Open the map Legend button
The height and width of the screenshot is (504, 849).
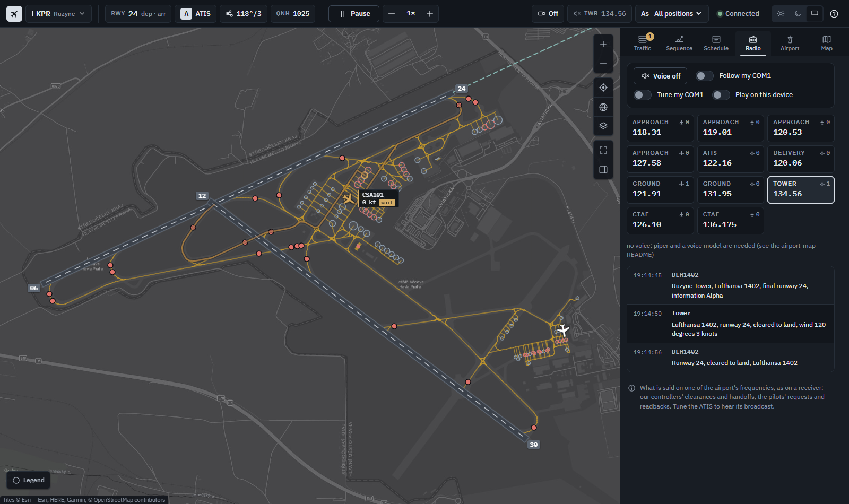pyautogui.click(x=29, y=480)
